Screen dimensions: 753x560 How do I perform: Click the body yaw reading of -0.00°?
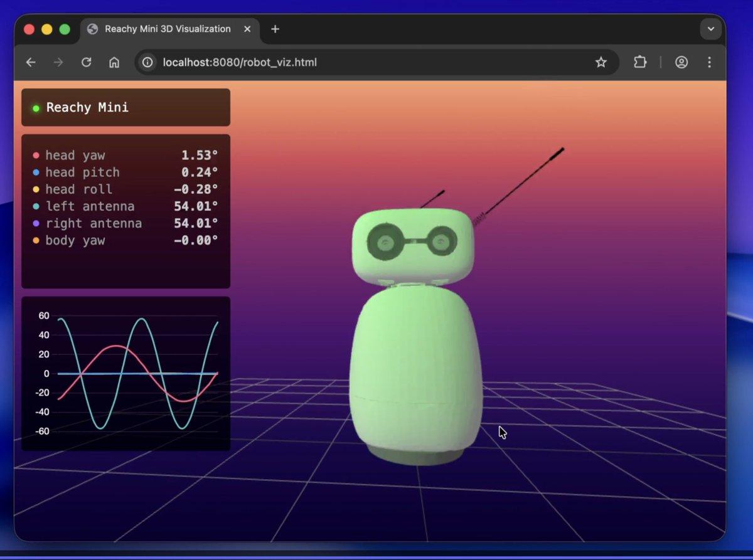195,240
